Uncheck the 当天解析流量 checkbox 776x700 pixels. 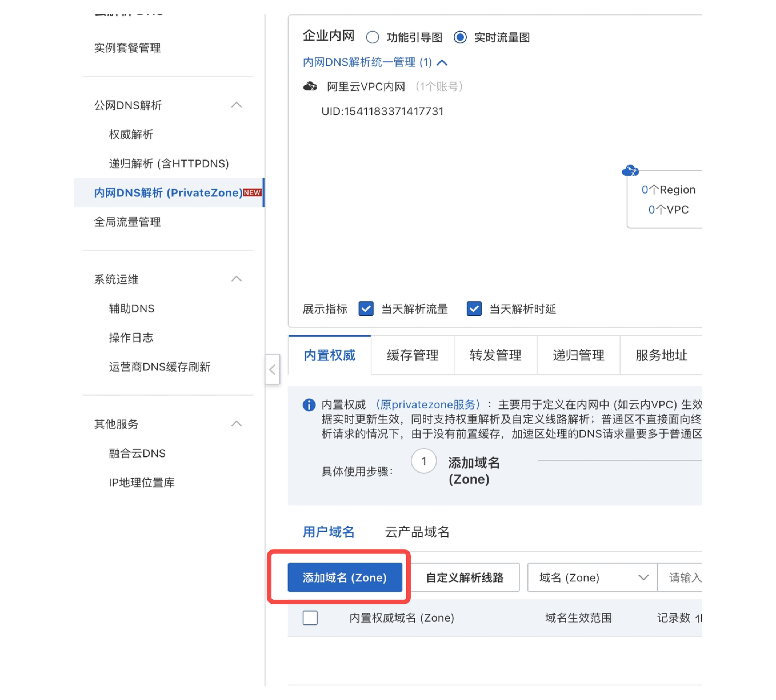pos(366,308)
